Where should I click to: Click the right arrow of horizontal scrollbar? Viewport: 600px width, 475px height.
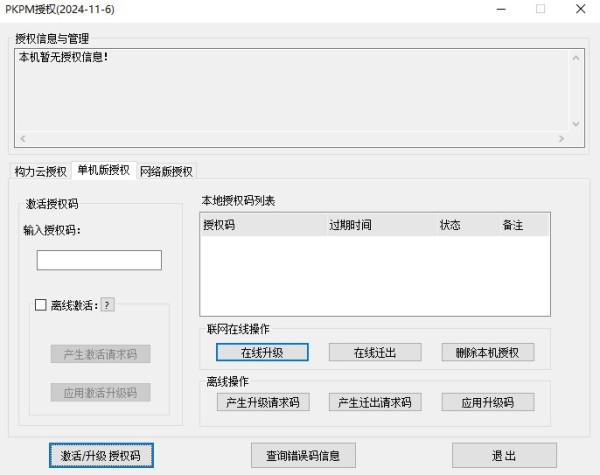tap(561, 139)
